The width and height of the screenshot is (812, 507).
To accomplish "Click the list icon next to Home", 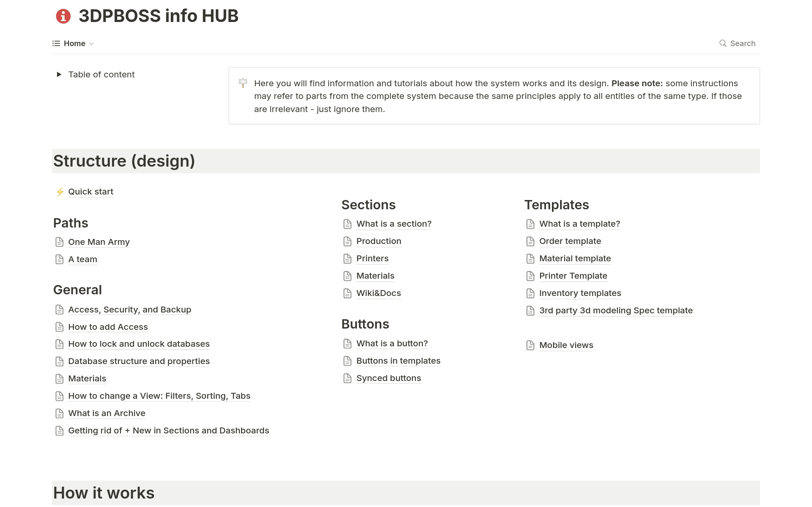I will (56, 44).
